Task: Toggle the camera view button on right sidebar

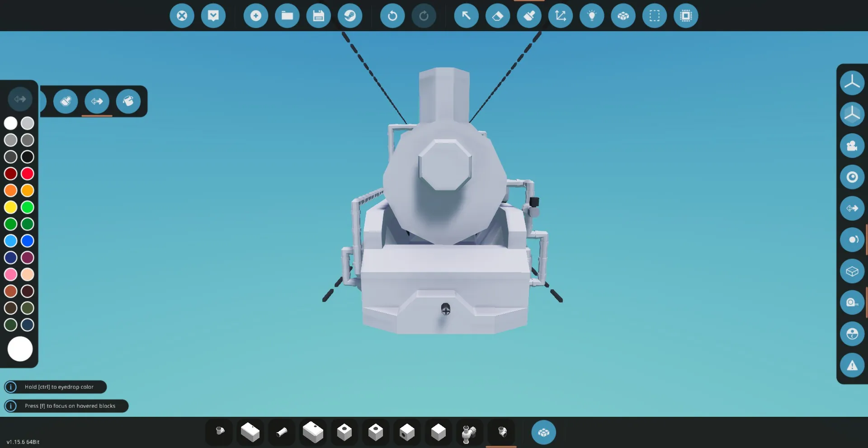Action: 852,146
